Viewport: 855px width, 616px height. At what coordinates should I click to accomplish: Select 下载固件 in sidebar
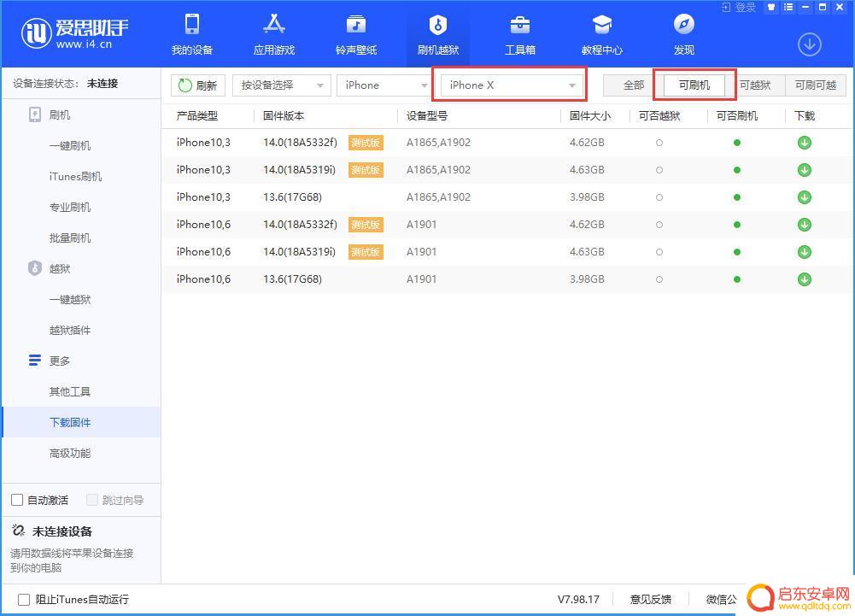[x=82, y=422]
